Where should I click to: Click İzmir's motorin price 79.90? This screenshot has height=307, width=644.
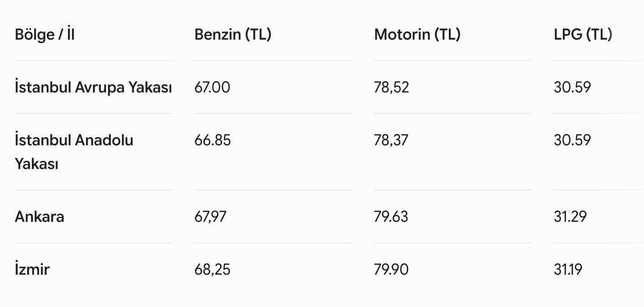click(x=391, y=269)
